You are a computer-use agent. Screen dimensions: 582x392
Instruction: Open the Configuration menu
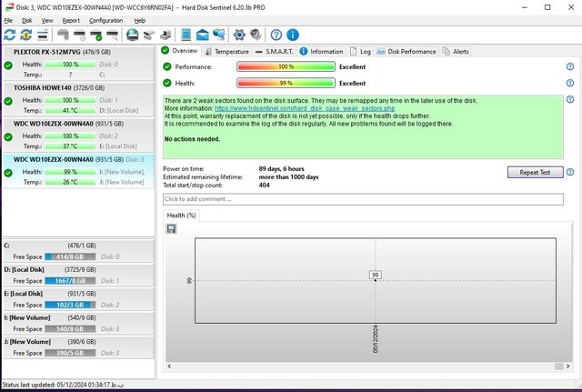coord(105,19)
